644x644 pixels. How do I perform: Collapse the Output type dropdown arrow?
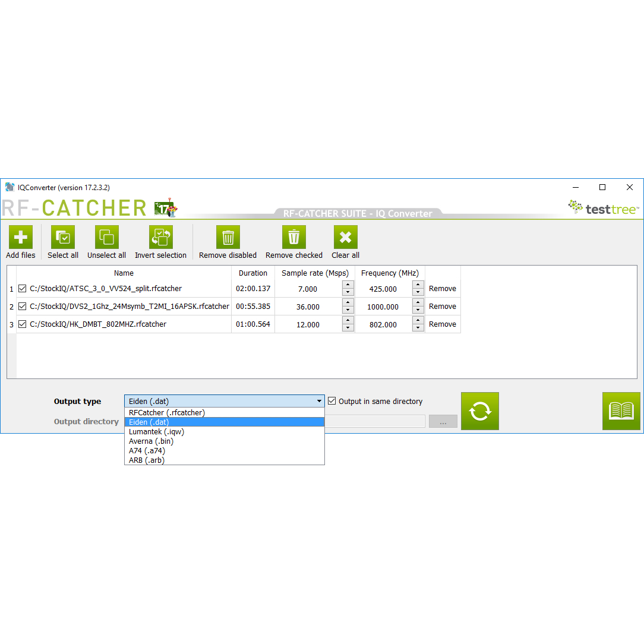319,402
